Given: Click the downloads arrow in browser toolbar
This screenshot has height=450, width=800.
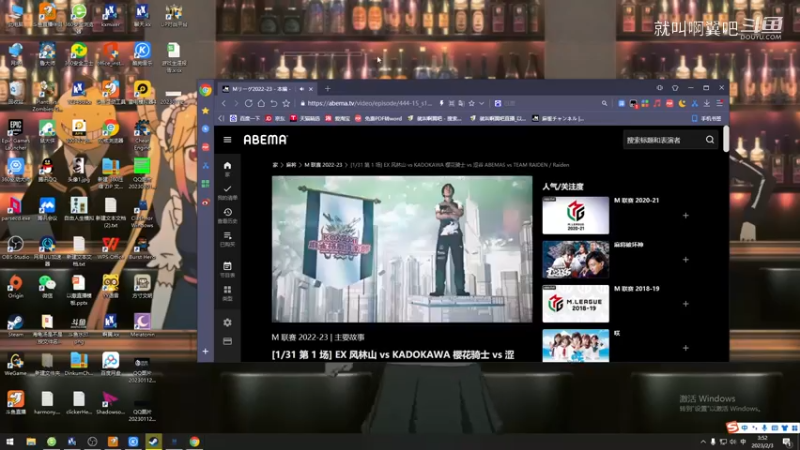Looking at the screenshot, I should 707,103.
